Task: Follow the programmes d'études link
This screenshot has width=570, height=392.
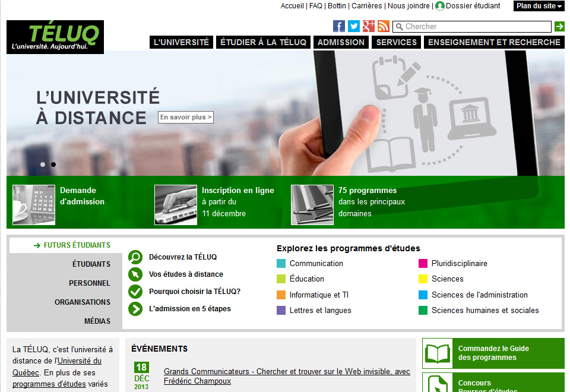Action: [x=49, y=384]
